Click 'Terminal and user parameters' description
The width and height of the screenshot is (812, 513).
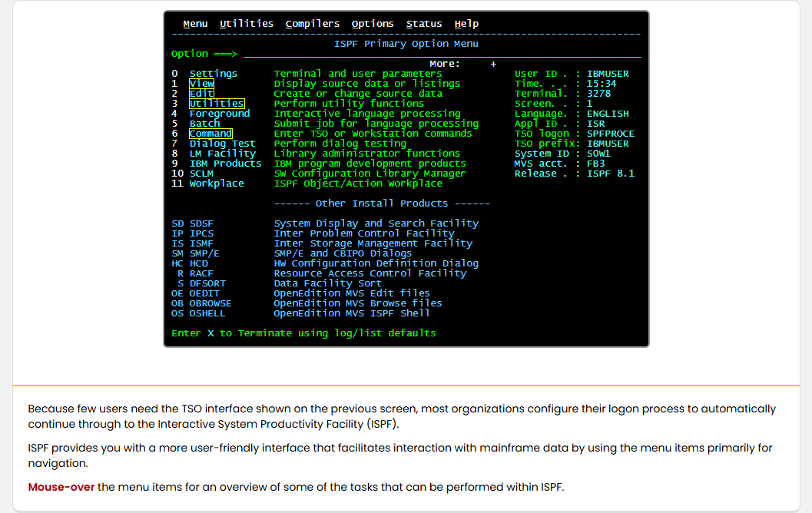358,74
